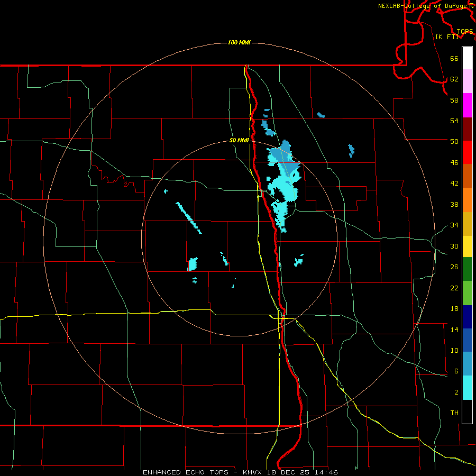Click the dark green legend swatch
Viewport: 476px width, 476px height.
[x=467, y=269]
